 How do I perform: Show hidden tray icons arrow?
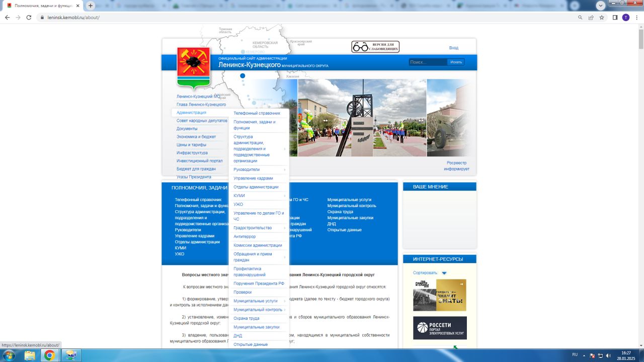584,355
